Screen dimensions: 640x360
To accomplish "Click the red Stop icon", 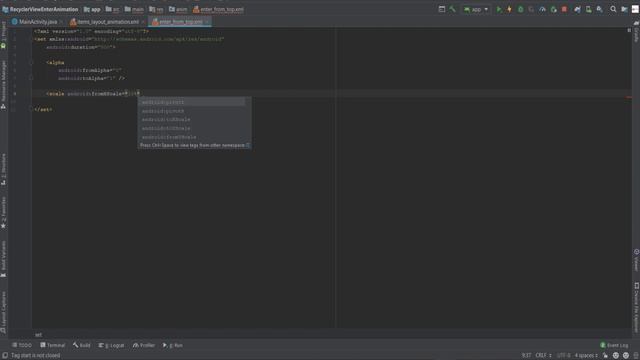I will click(x=564, y=9).
